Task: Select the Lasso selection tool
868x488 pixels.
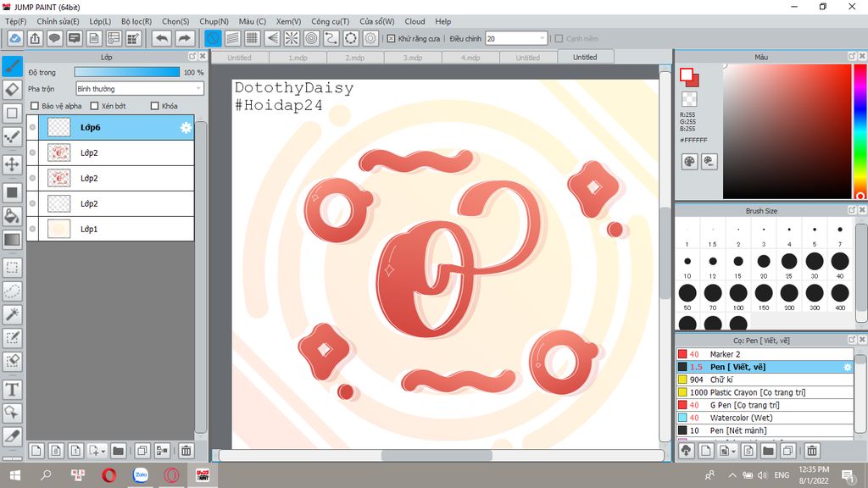Action: tap(12, 291)
